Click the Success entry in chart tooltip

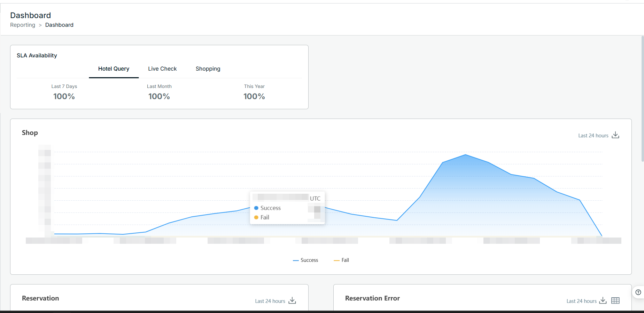click(x=267, y=208)
